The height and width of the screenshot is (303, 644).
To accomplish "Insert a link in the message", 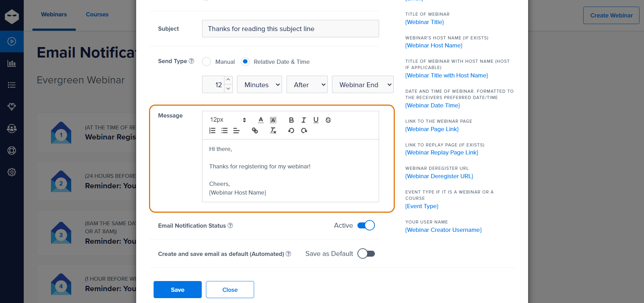I will click(x=255, y=130).
